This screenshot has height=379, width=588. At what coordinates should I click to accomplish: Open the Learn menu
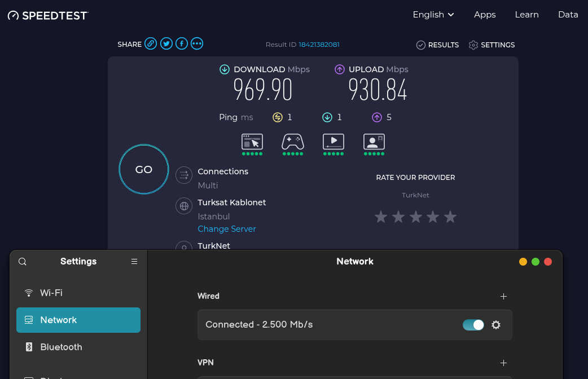tap(527, 15)
